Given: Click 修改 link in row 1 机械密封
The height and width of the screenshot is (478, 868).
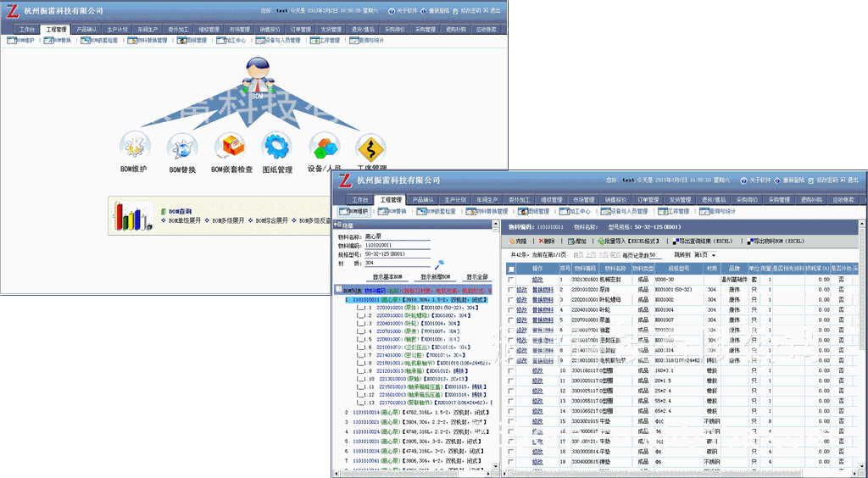Looking at the screenshot, I should pos(537,280).
